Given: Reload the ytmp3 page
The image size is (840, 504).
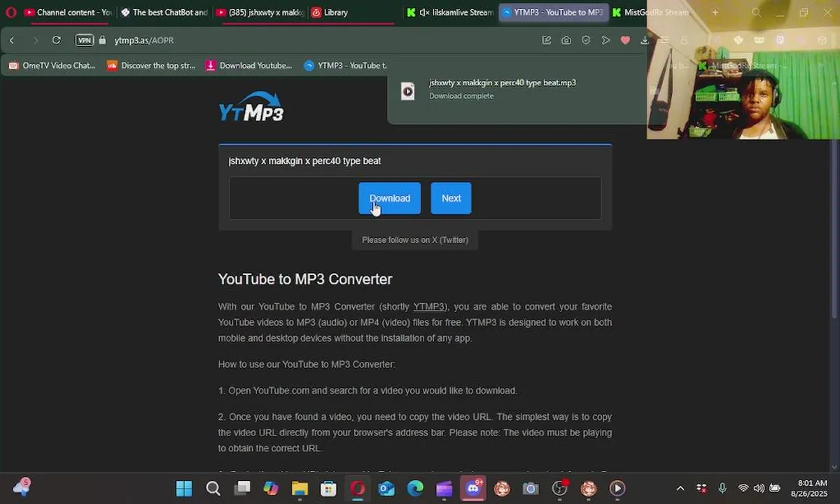Looking at the screenshot, I should click(x=57, y=41).
